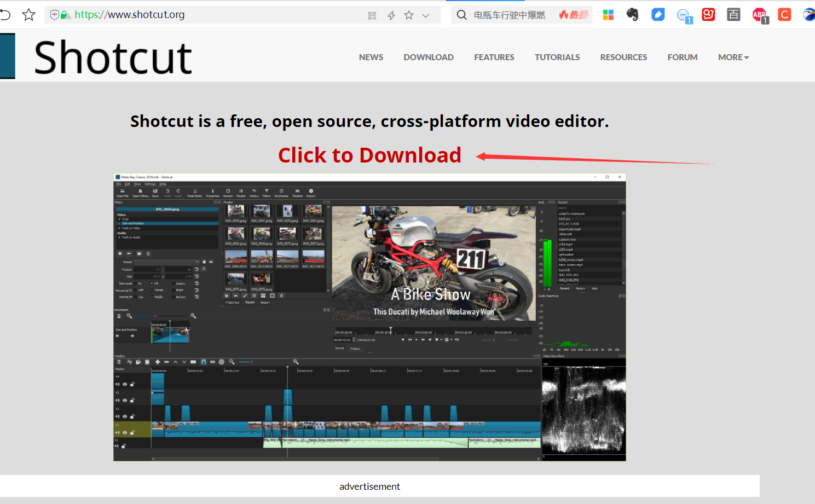
Task: Expand the address bar dropdown chevron
Action: click(426, 15)
